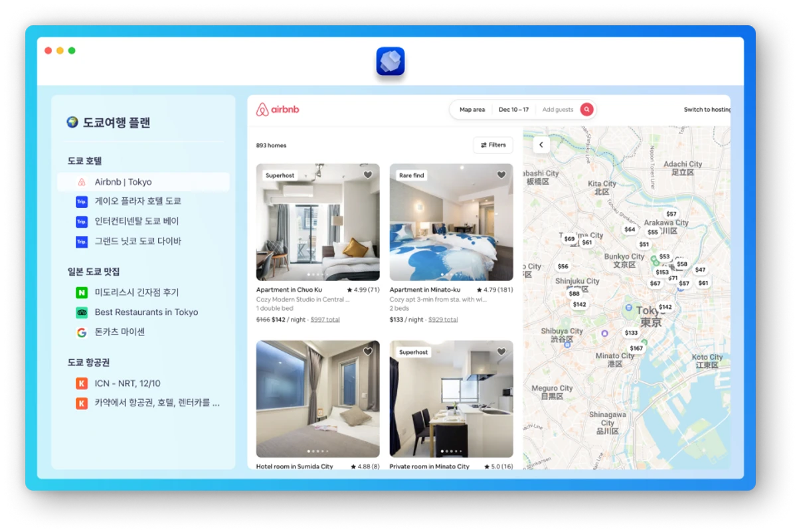Click the yellow macOS minimize button
Screen dimensions: 797x532
(x=60, y=50)
